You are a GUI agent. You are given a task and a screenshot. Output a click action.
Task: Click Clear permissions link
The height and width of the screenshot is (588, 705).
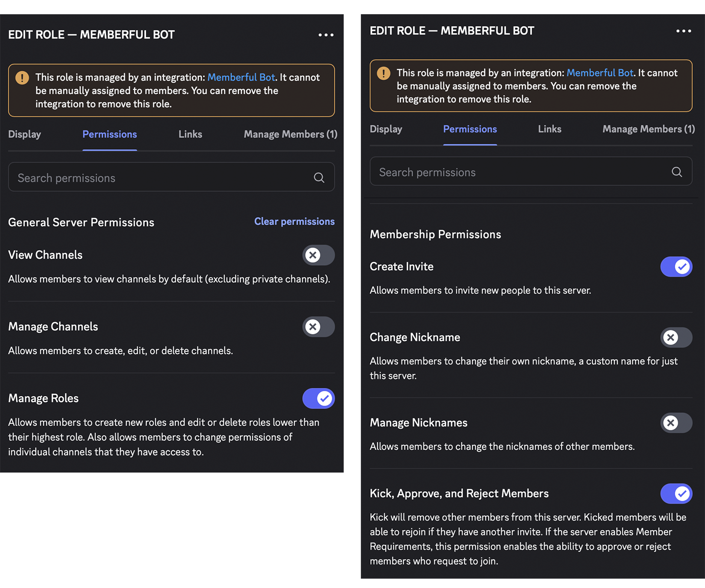(x=294, y=221)
